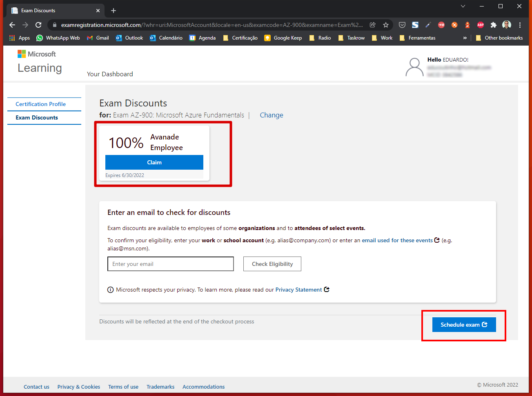This screenshot has width=532, height=396.
Task: Click the user profile silhouette icon
Action: (x=414, y=67)
